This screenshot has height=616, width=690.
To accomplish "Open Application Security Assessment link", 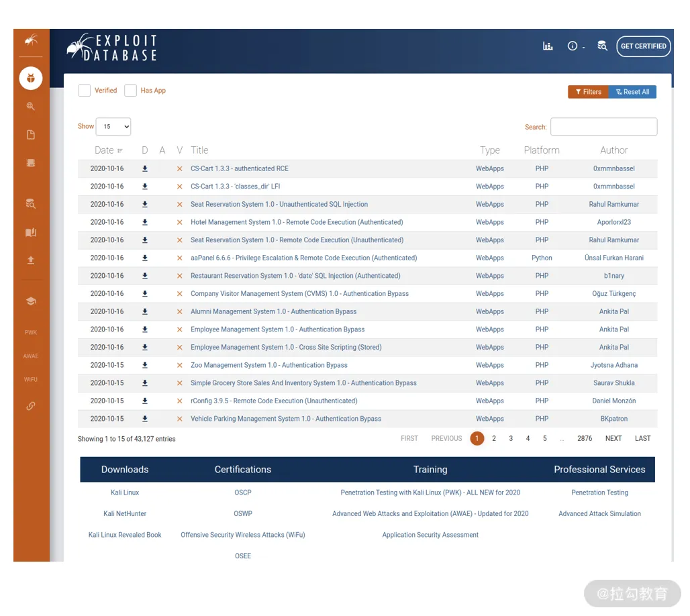I will pos(430,535).
